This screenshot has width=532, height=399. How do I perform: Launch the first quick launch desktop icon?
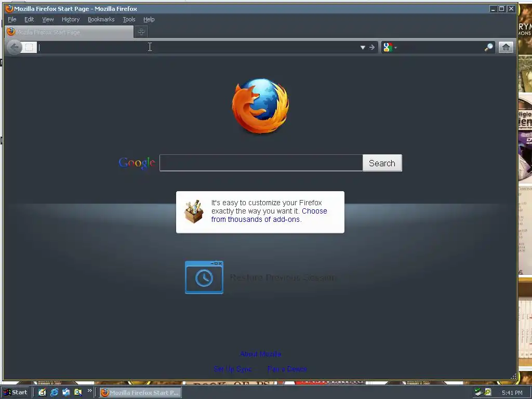pos(42,392)
